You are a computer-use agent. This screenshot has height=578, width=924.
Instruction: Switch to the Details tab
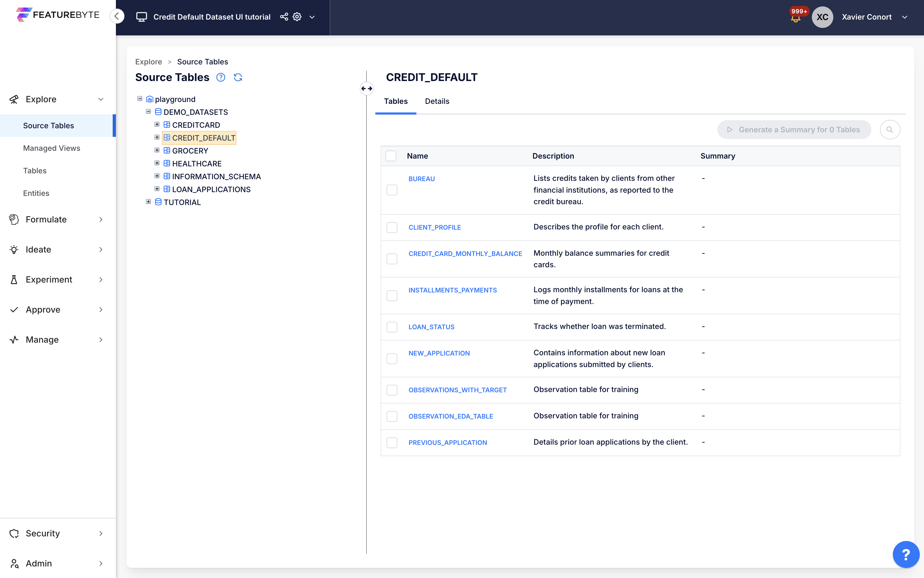437,101
